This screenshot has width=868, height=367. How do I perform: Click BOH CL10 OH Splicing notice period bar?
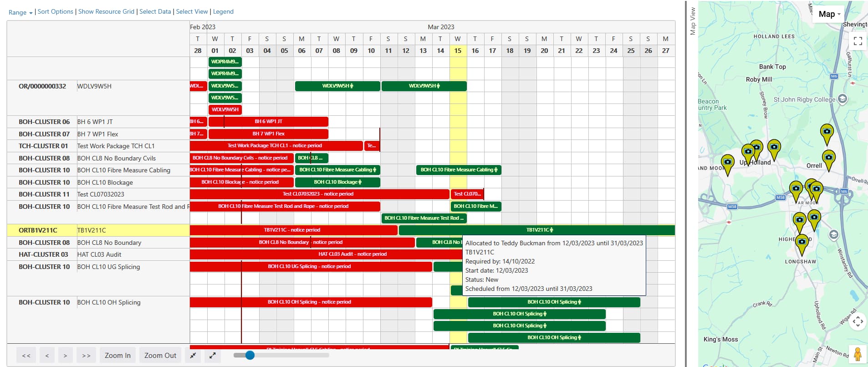pyautogui.click(x=311, y=302)
